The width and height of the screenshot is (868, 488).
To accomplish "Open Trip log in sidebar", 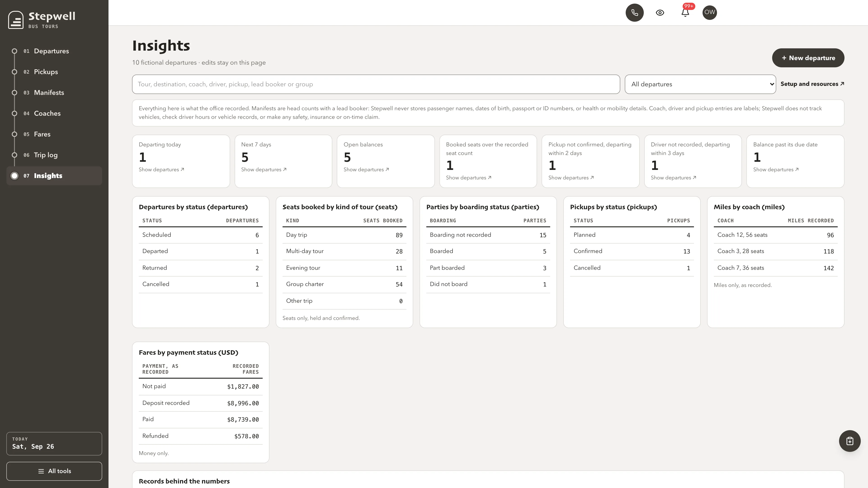I will coord(54,155).
